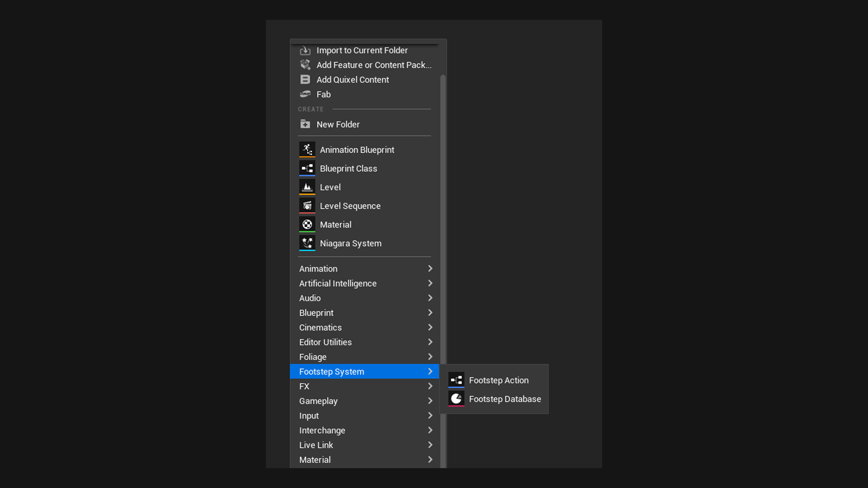This screenshot has width=868, height=488.
Task: Expand the FX submenu arrow
Action: [x=430, y=386]
